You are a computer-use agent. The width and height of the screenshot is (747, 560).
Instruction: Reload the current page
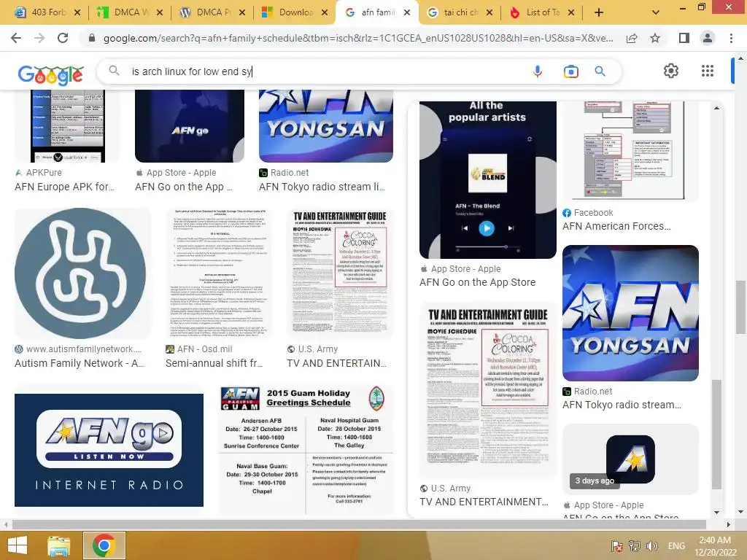coord(63,38)
